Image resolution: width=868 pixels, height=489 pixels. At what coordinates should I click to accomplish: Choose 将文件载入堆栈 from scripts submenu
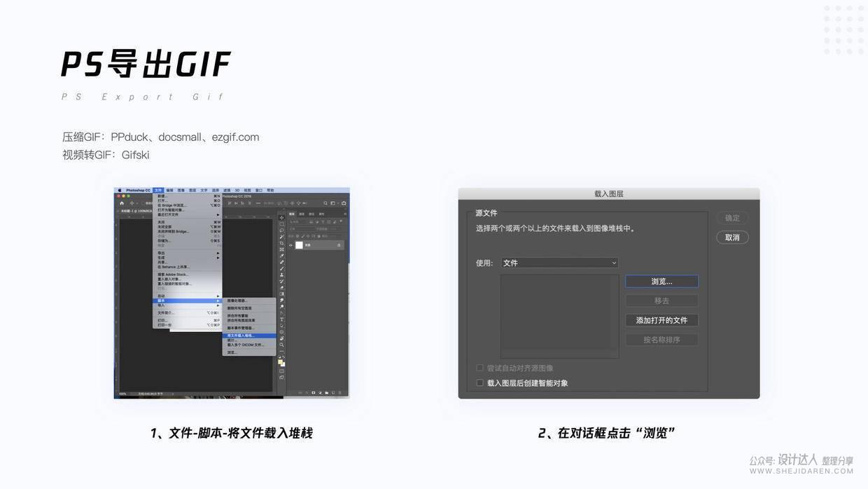[x=249, y=336]
